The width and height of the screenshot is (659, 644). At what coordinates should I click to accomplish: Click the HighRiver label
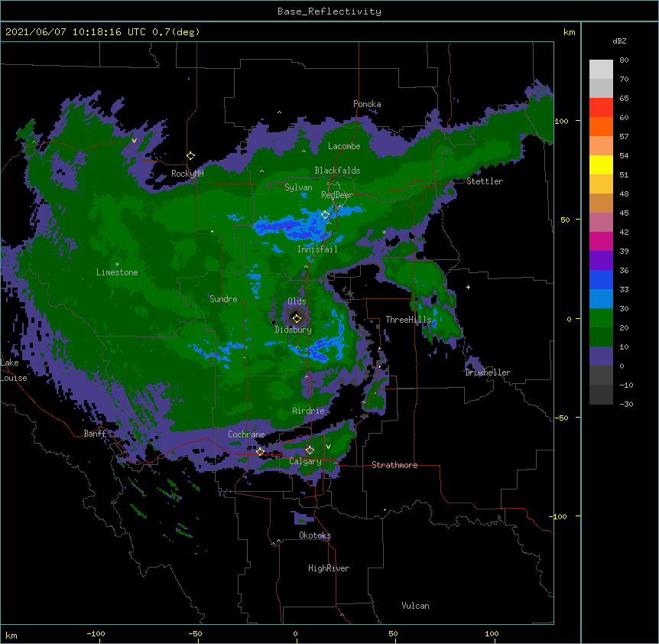click(x=329, y=568)
